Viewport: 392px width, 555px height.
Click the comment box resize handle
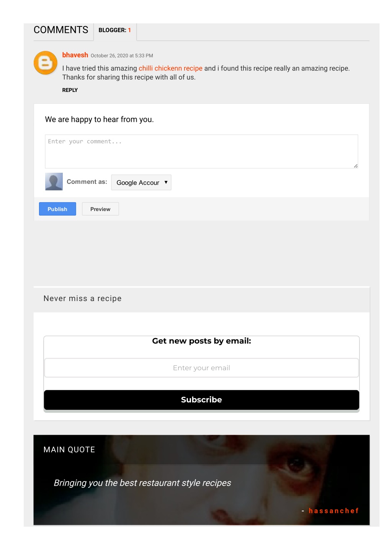pos(356,166)
